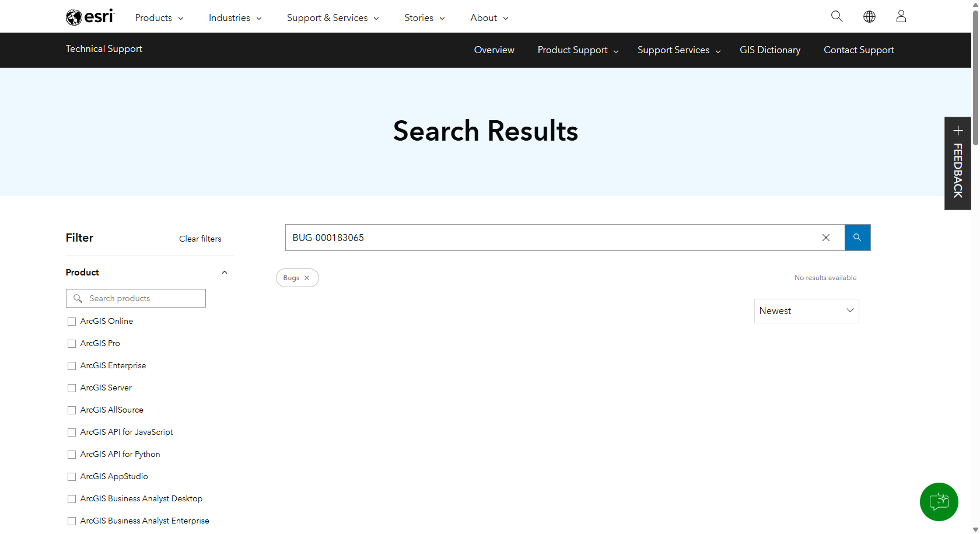980x534 pixels.
Task: Open the Product Support dropdown
Action: 578,50
